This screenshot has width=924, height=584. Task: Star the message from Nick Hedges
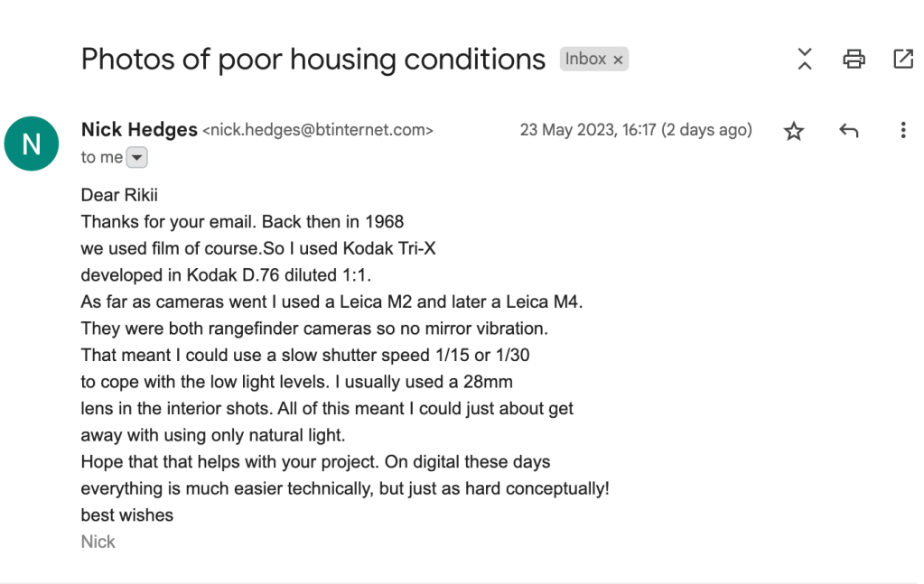[794, 131]
